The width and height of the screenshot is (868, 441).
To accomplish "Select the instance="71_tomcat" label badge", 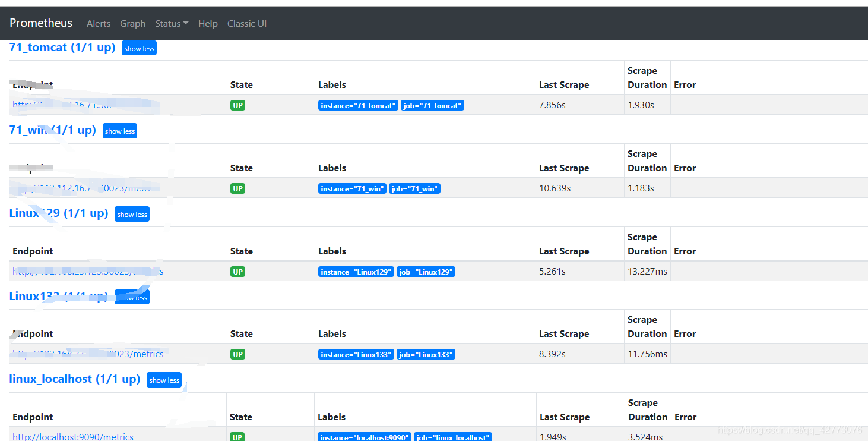I will pos(358,105).
